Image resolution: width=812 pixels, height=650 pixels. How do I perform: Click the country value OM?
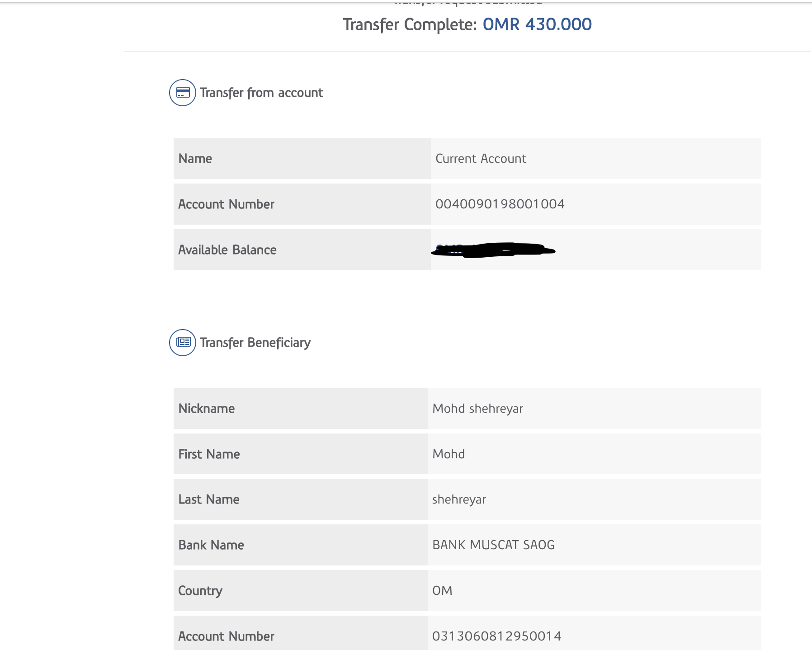[442, 591]
